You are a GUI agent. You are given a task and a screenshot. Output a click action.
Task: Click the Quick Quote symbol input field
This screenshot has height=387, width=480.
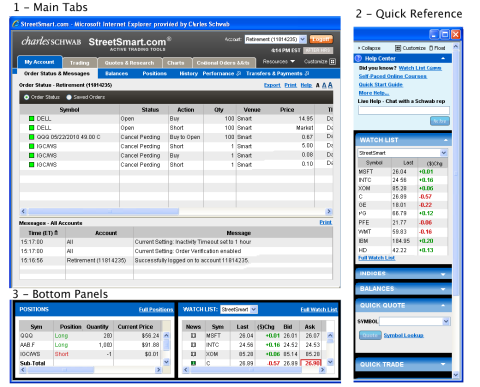point(411,321)
